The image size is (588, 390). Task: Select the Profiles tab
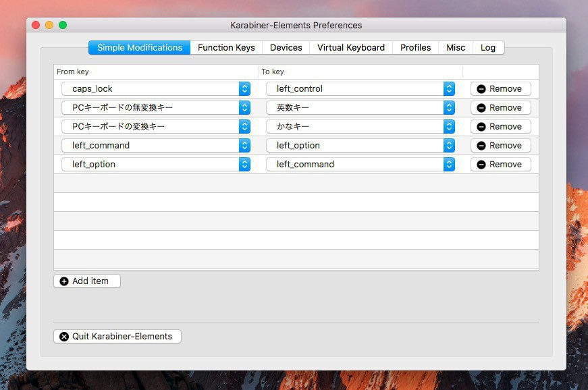click(415, 48)
